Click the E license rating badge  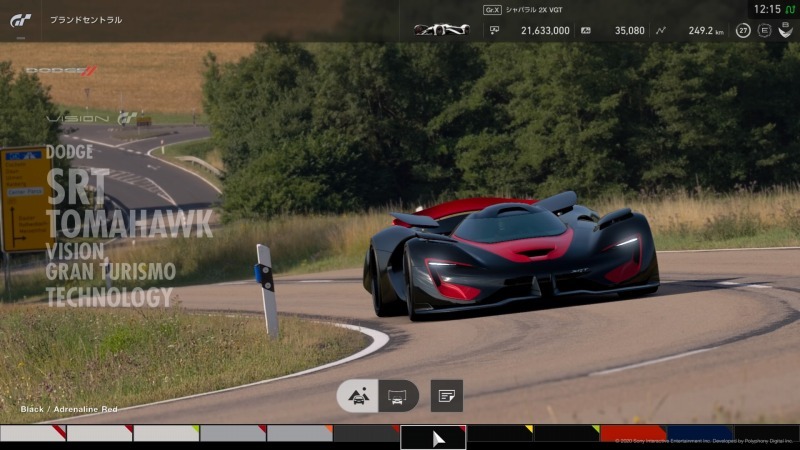pyautogui.click(x=764, y=31)
